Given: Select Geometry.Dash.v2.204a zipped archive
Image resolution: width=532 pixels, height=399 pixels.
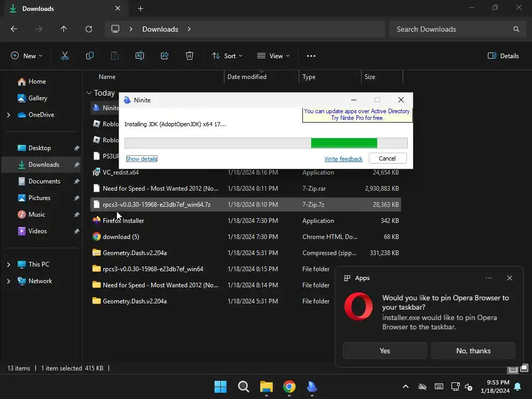Looking at the screenshot, I should click(246, 253).
